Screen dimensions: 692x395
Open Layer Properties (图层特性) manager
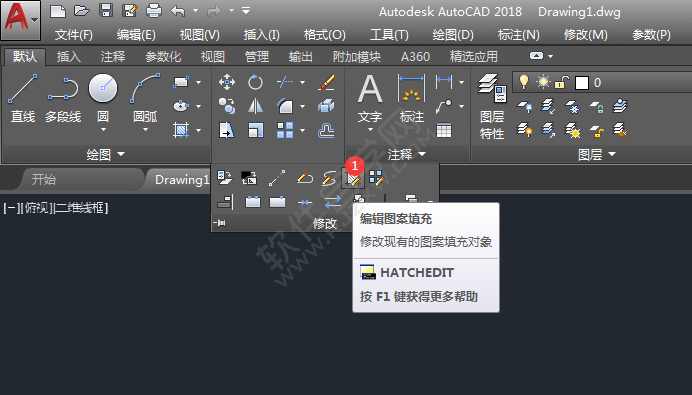coord(492,107)
